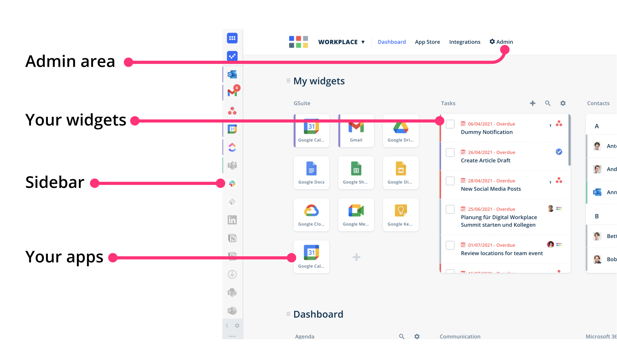Open PowerPoint from the sidebar
Image resolution: width=617 pixels, height=364 pixels.
point(232,310)
